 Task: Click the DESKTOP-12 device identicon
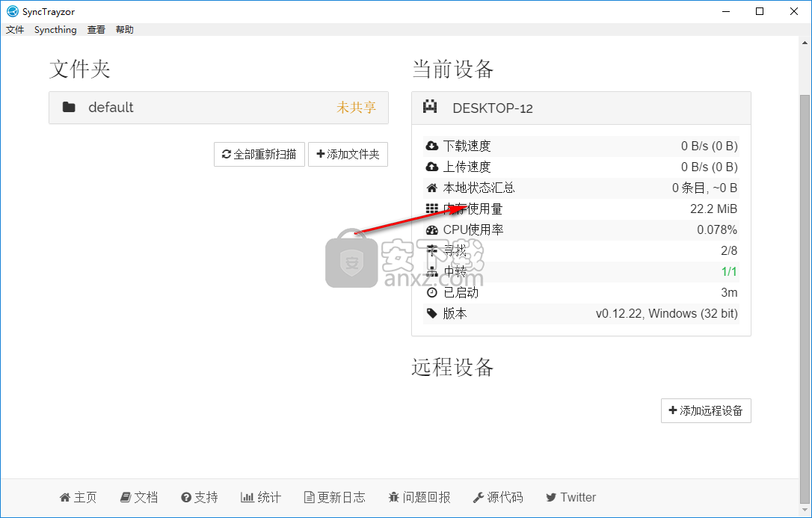(430, 107)
